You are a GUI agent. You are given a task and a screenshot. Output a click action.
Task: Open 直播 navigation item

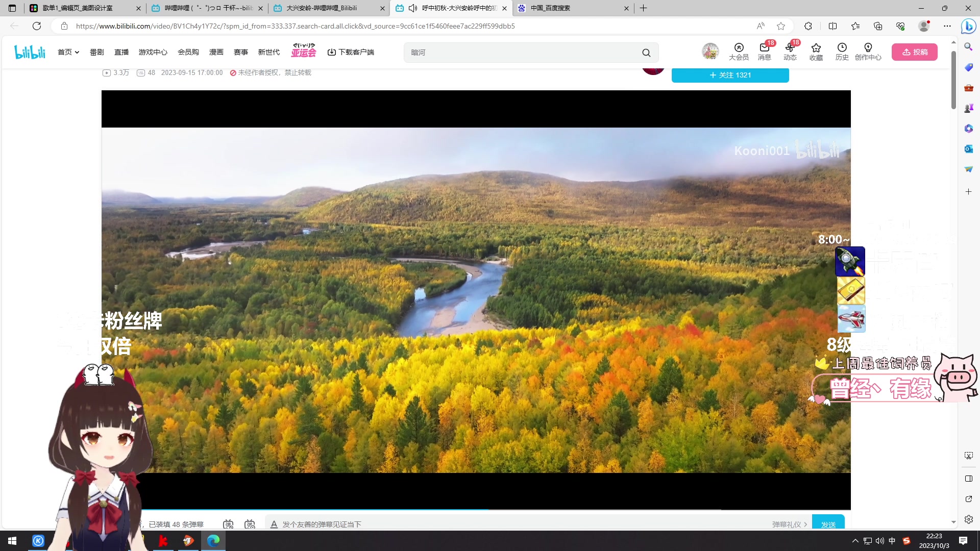click(121, 52)
